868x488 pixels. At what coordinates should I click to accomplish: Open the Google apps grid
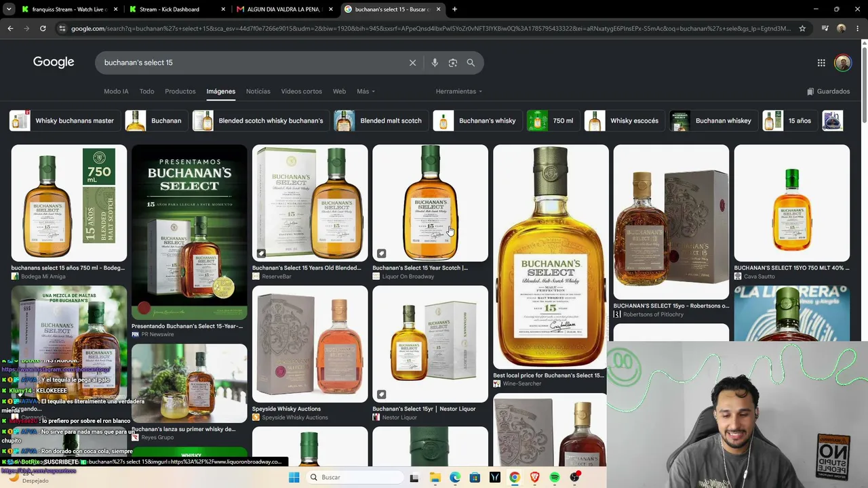coord(821,62)
